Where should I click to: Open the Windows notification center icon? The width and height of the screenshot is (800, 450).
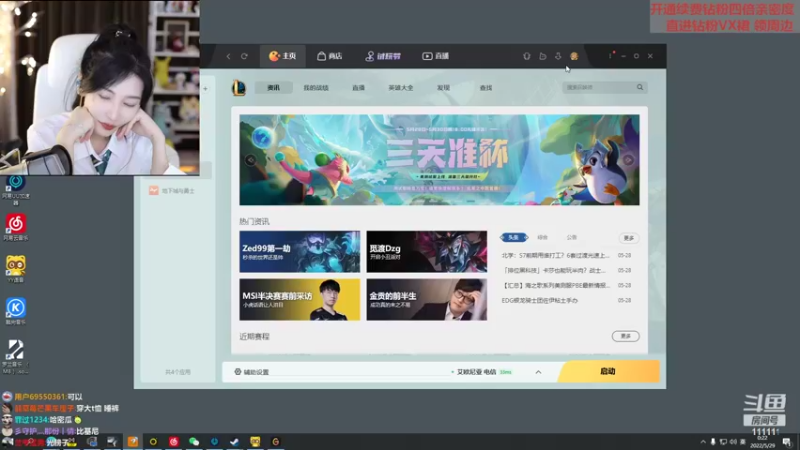787,442
